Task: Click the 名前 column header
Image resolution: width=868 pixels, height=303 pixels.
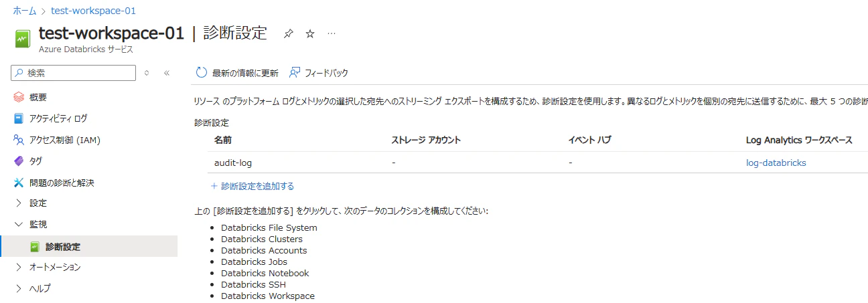Action: [223, 140]
